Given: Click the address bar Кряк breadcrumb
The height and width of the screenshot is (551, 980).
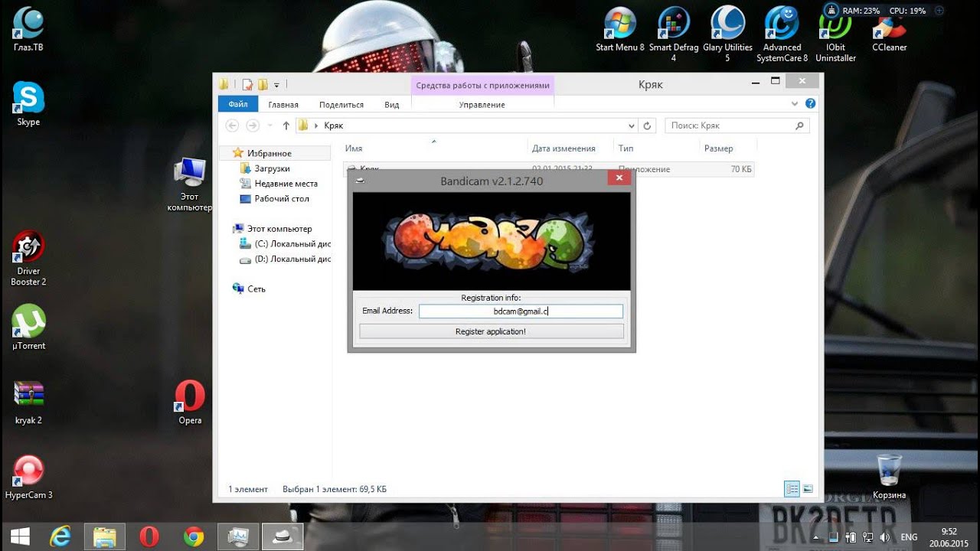Looking at the screenshot, I should (333, 126).
